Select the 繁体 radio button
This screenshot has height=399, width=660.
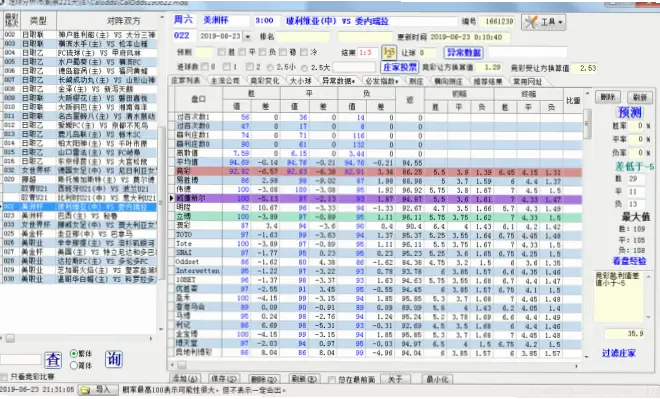[x=74, y=354]
